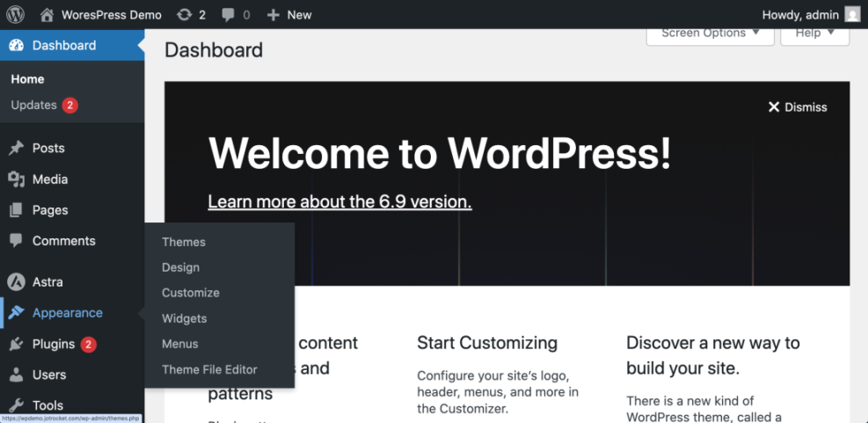Screen dimensions: 868x423
Task: Click the Start Customizing heading
Action: (x=487, y=343)
